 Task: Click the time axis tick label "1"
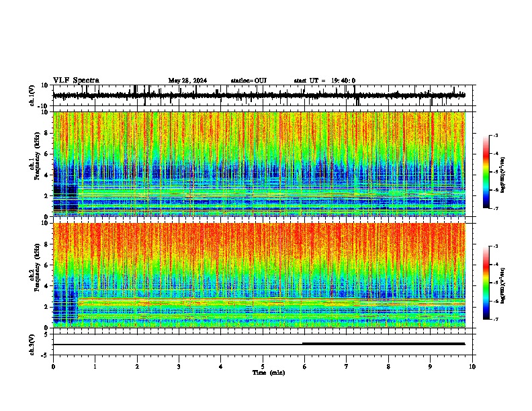[x=95, y=367]
